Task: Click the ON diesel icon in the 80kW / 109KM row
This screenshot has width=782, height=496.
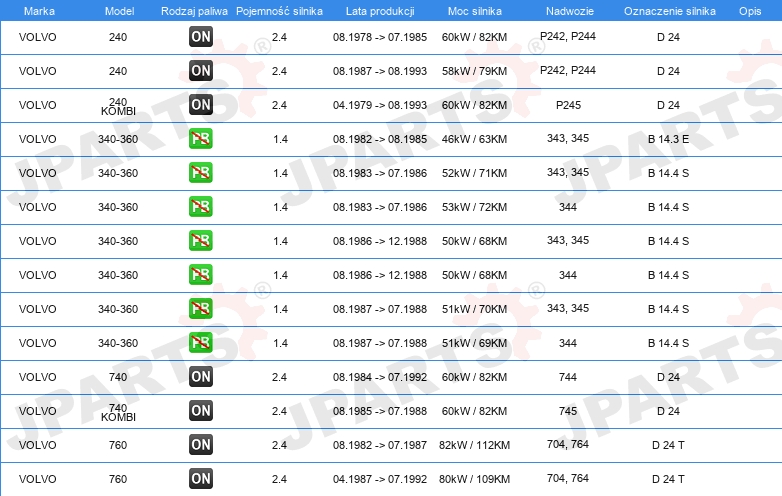Action: coord(201,479)
